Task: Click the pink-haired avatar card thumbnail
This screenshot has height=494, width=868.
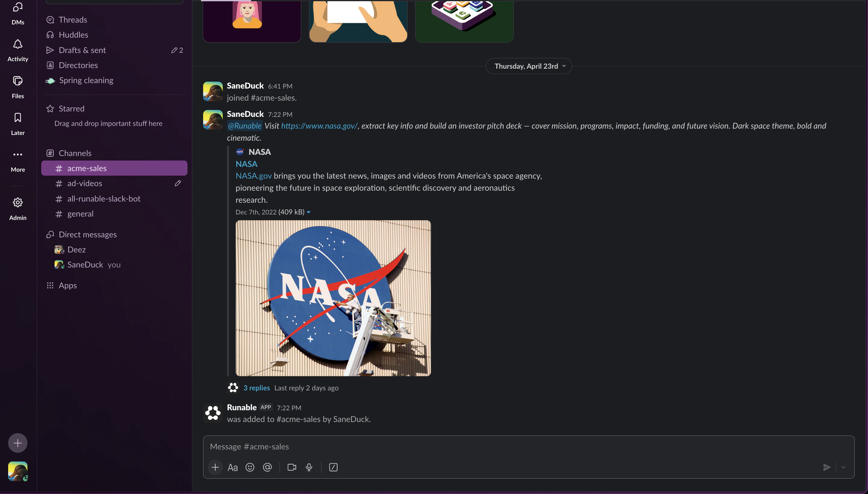Action: pos(252,21)
